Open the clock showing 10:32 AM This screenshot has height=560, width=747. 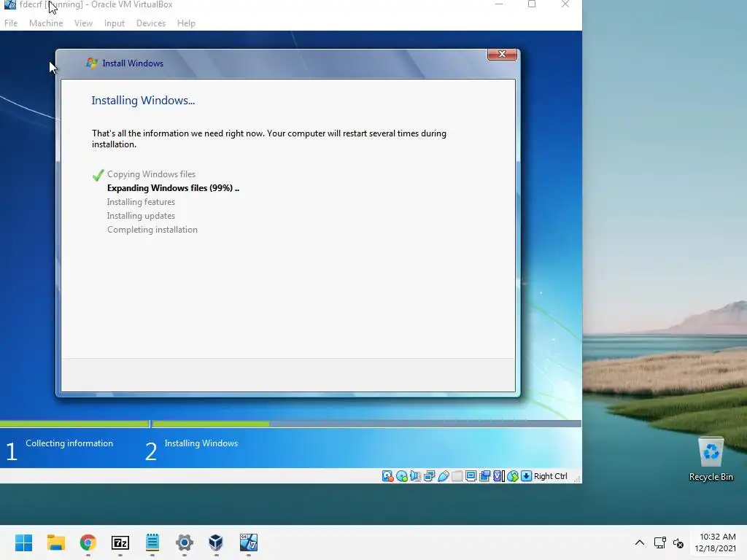coord(716,542)
